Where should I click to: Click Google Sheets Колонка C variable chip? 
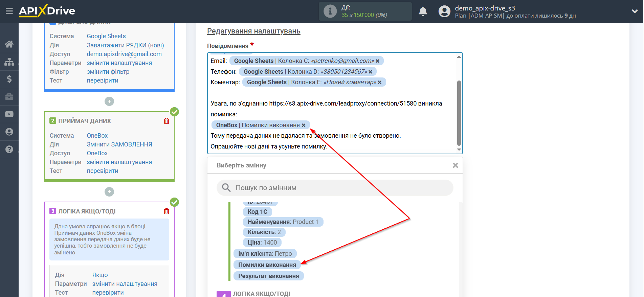pyautogui.click(x=306, y=61)
